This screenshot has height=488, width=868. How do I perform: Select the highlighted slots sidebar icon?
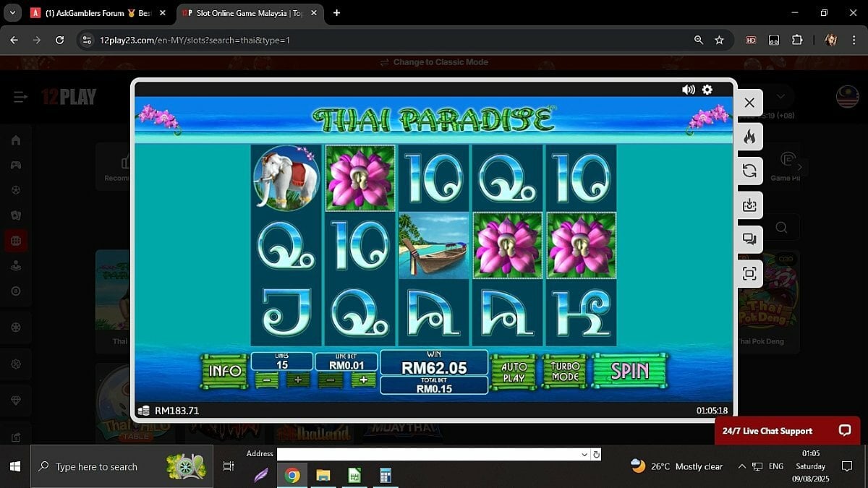click(x=16, y=241)
